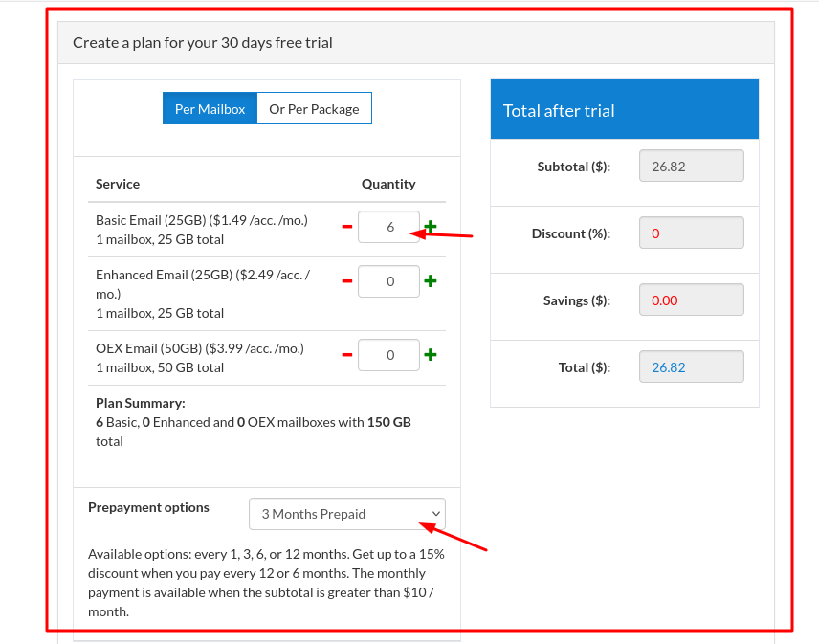Image resolution: width=819 pixels, height=644 pixels.
Task: Focus the Basic Email quantity field
Action: [x=388, y=227]
